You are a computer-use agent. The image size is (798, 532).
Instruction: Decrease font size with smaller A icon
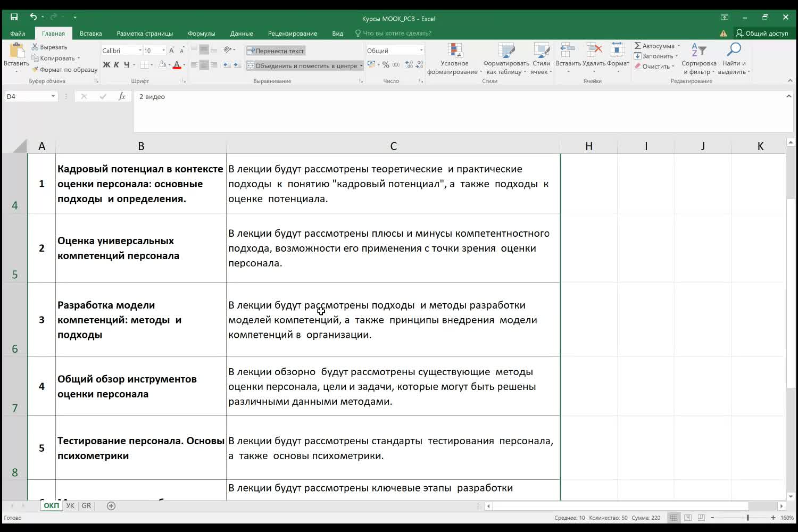point(182,51)
